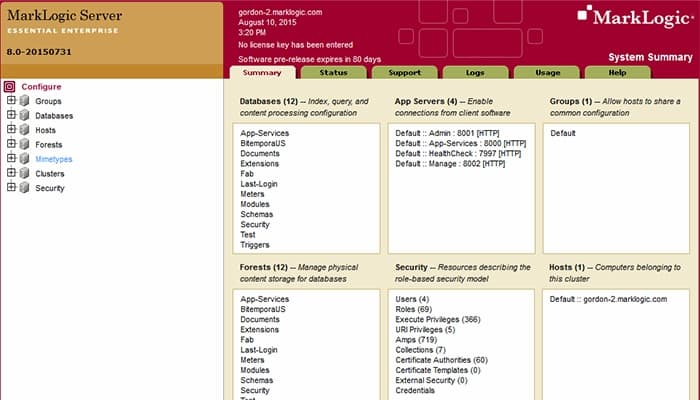
Task: Open Fab in the Databases list
Action: click(247, 174)
